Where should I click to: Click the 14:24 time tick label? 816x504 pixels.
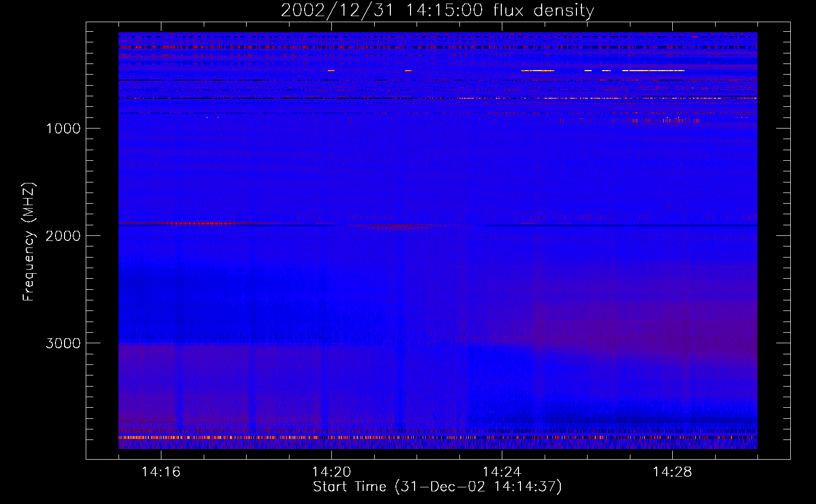pos(502,472)
